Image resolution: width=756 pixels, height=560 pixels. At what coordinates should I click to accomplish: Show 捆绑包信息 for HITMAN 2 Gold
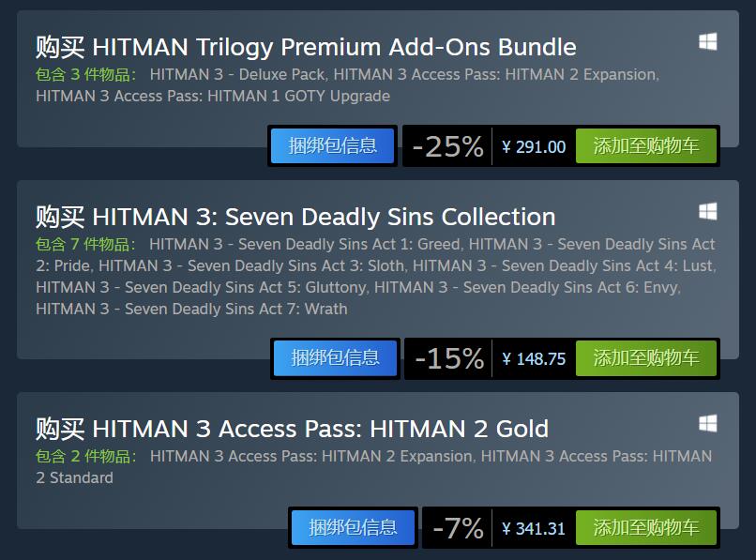pos(353,528)
